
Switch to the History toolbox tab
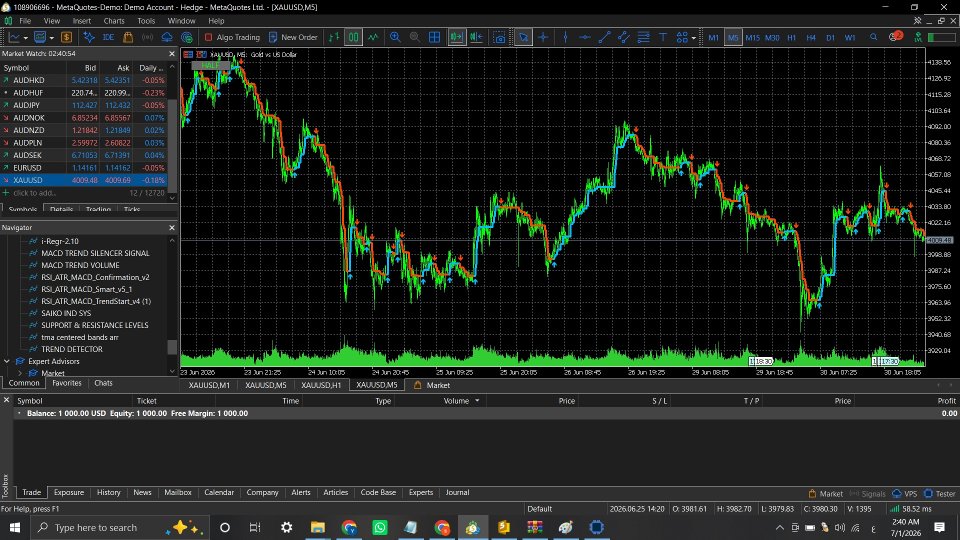coord(108,492)
